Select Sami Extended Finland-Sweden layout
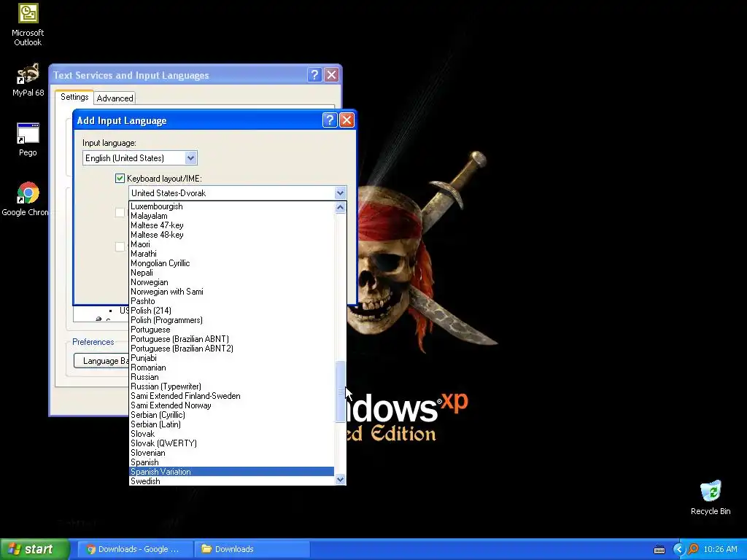 tap(231, 396)
